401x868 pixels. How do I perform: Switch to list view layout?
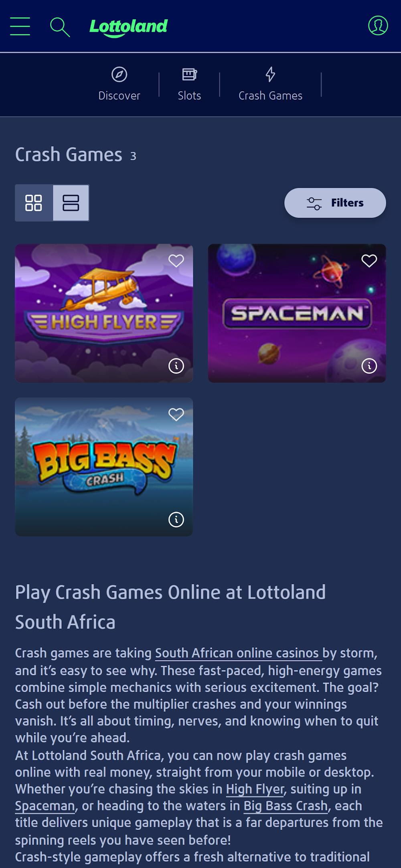pyautogui.click(x=71, y=203)
